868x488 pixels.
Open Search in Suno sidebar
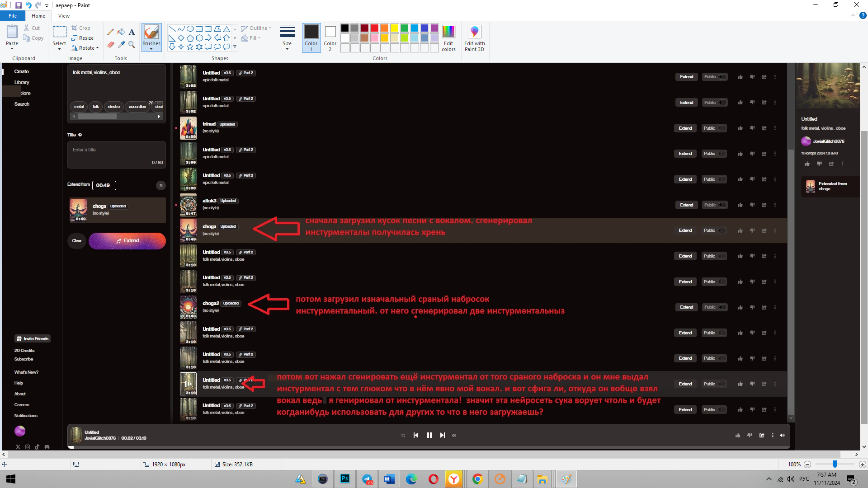click(22, 104)
